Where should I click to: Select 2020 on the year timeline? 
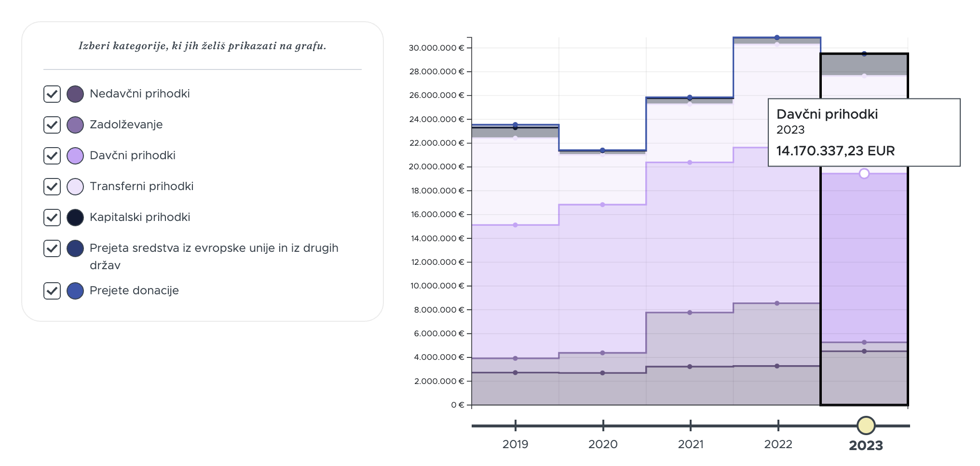tap(603, 444)
